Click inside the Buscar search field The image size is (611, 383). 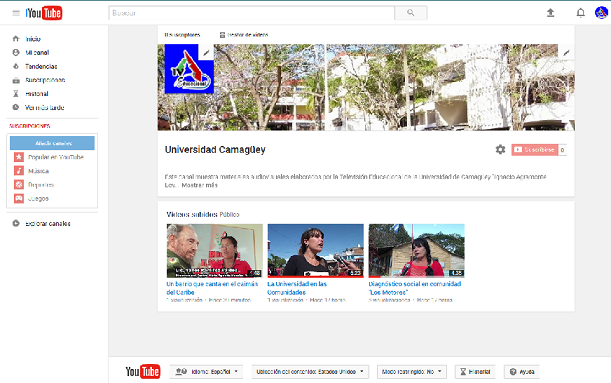(x=252, y=13)
